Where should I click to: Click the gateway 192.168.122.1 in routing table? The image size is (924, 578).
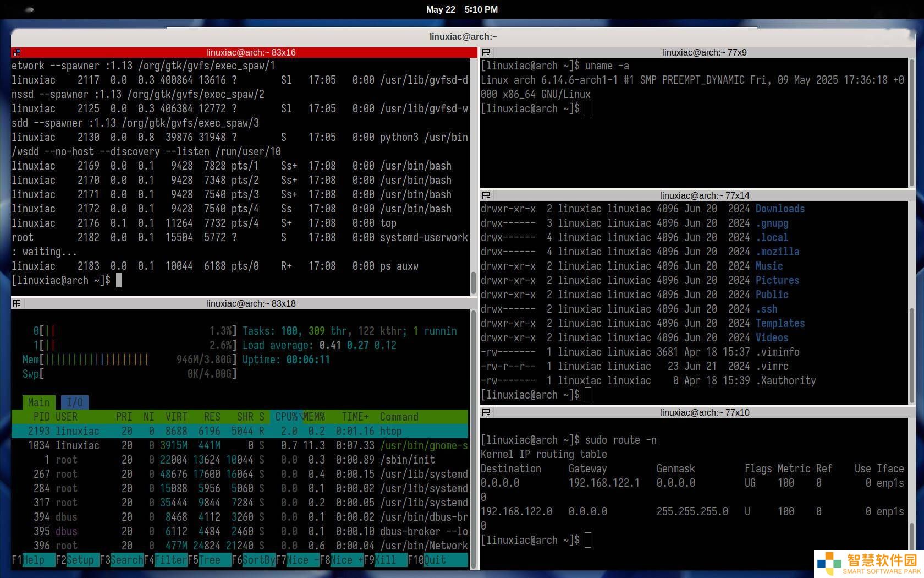pyautogui.click(x=604, y=483)
